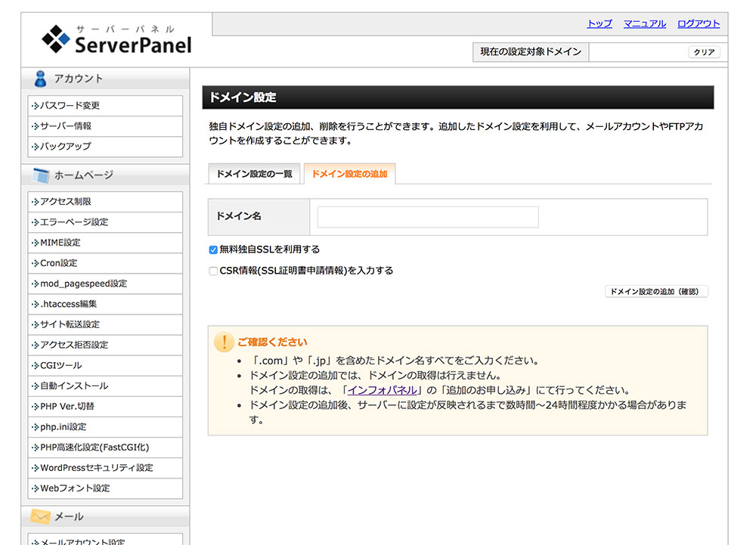The image size is (756, 545).
Task: Click the ServerPanel logo
Action: [x=116, y=39]
